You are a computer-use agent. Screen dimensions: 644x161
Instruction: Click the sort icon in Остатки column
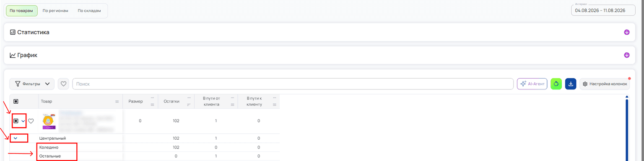click(x=189, y=105)
